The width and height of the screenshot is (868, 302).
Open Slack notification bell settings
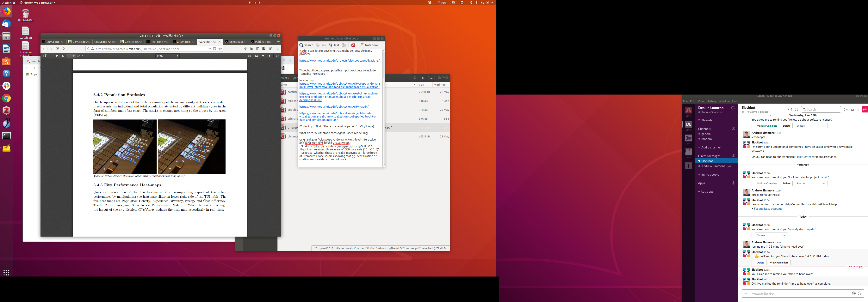coord(733,108)
